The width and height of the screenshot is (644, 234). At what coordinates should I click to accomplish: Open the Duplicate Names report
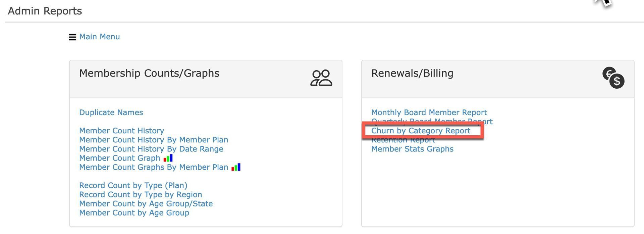point(111,112)
